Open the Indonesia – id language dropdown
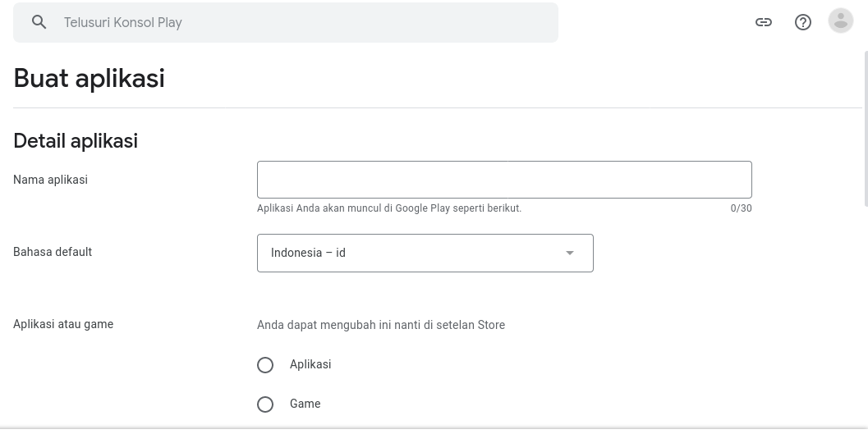This screenshot has width=868, height=434. [411, 253]
